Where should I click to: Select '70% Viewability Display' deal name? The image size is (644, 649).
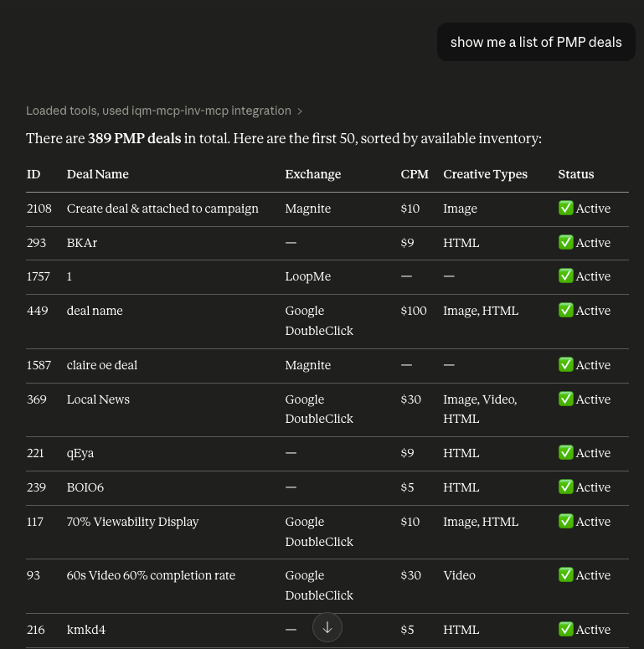coord(132,522)
